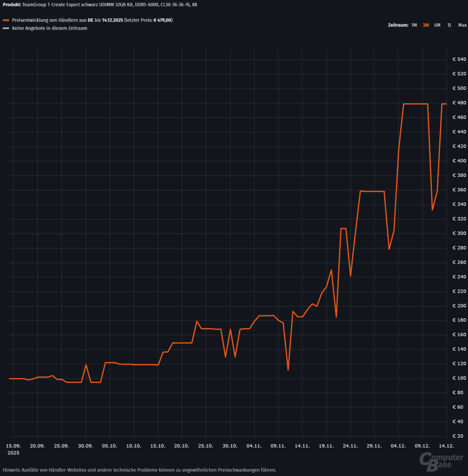468x476 pixels.
Task: Click the TeamGroup T-Create Expert product title
Action: [x=109, y=4]
